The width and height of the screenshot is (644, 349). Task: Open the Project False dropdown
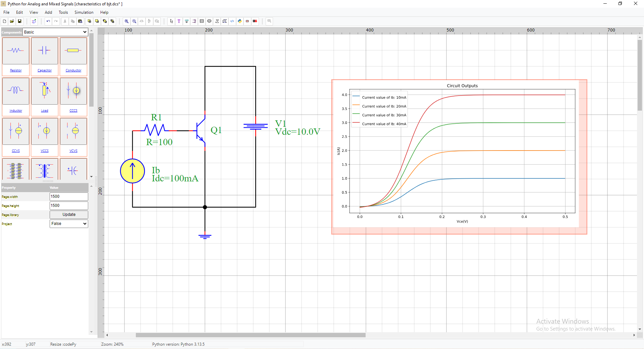pos(69,224)
